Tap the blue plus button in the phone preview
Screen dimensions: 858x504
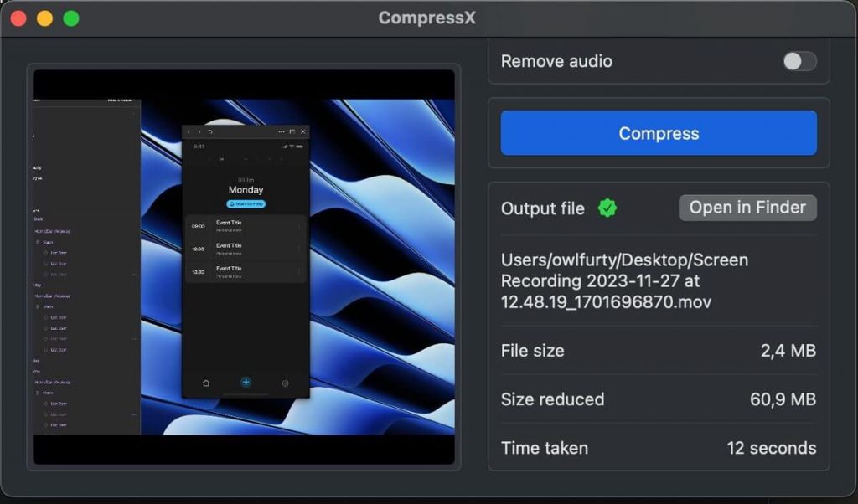click(247, 383)
